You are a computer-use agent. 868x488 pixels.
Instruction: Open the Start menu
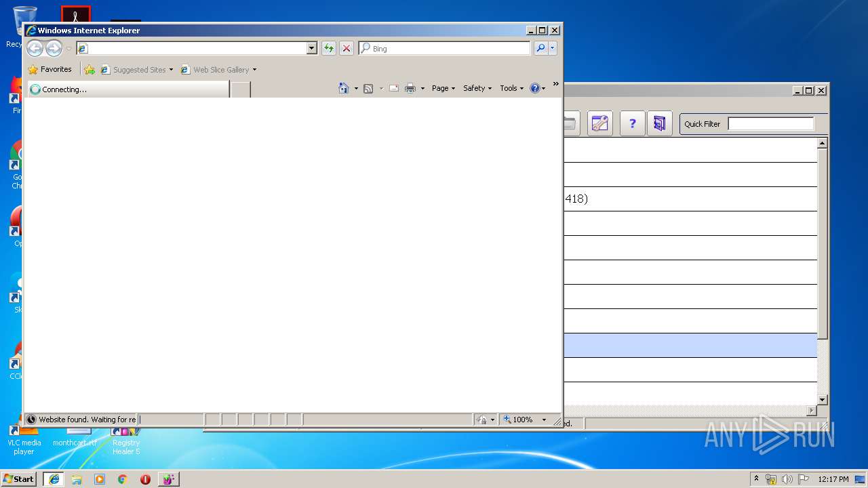pos(18,479)
